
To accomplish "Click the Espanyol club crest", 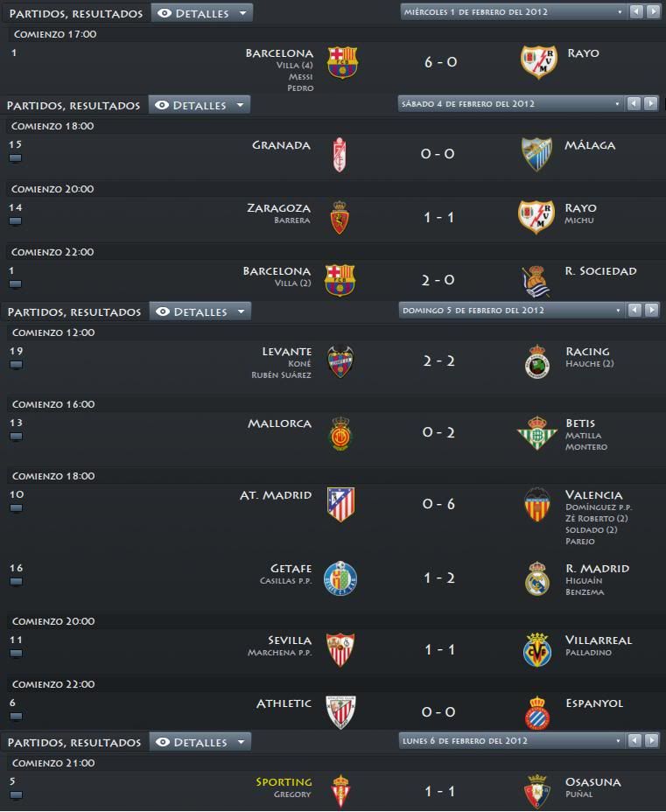I will click(537, 712).
